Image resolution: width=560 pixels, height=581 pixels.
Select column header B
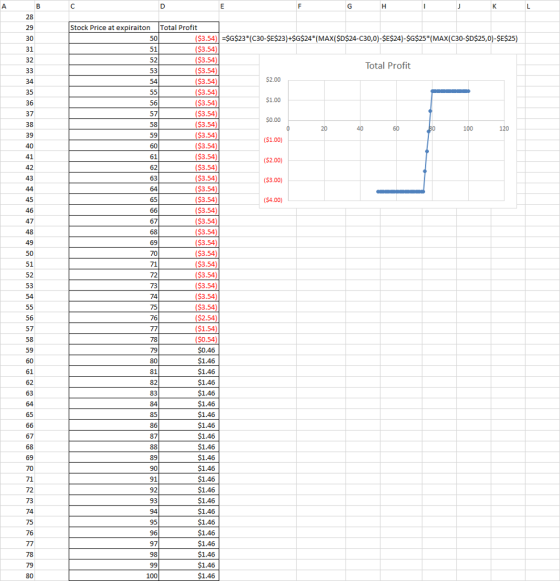click(52, 6)
